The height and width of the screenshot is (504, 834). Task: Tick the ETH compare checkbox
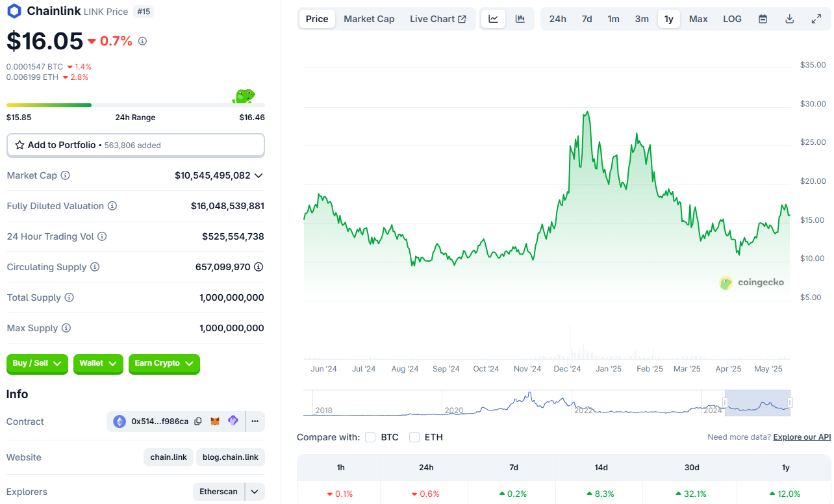coord(414,437)
